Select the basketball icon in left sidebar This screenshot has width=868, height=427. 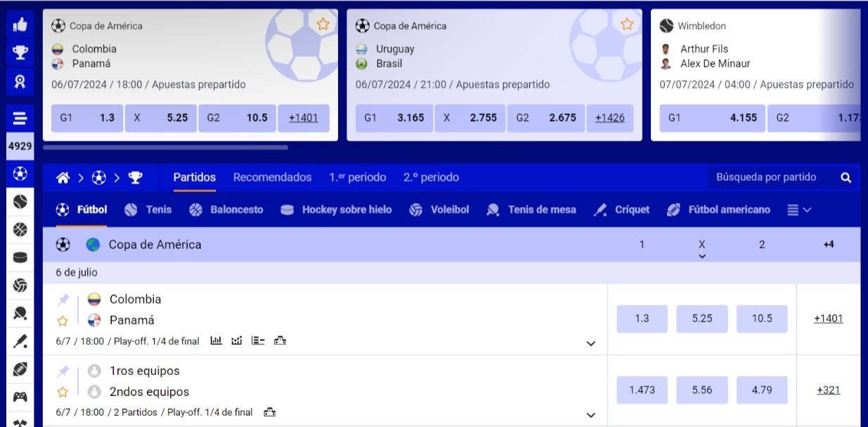20,229
